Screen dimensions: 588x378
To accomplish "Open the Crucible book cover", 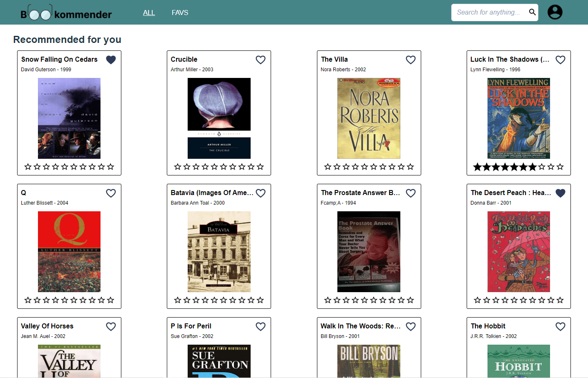I will point(219,118).
